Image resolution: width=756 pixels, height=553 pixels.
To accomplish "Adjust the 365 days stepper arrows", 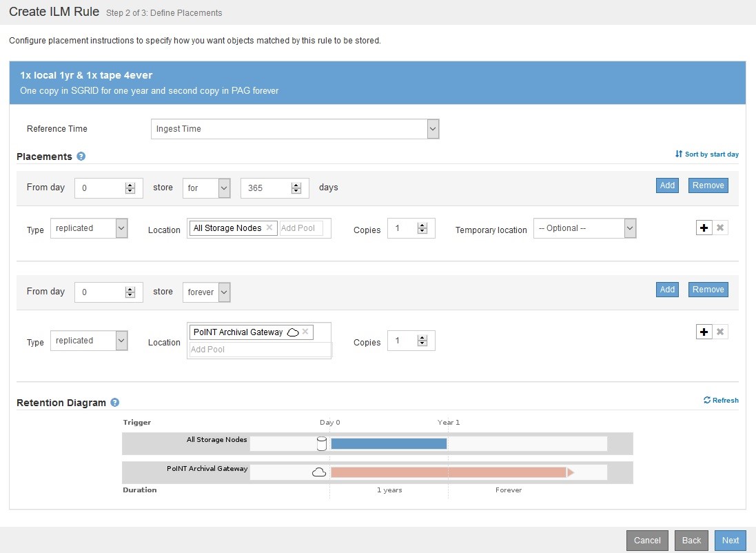I will coord(296,188).
